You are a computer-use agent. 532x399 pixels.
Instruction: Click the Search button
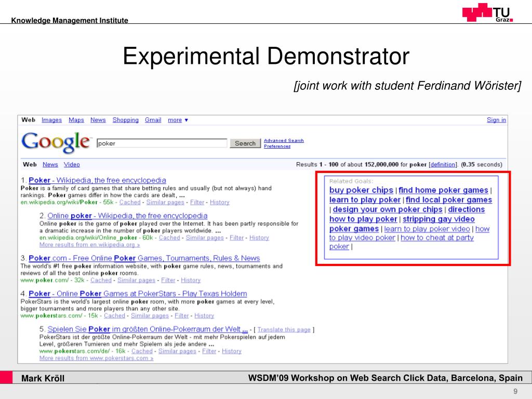(245, 143)
